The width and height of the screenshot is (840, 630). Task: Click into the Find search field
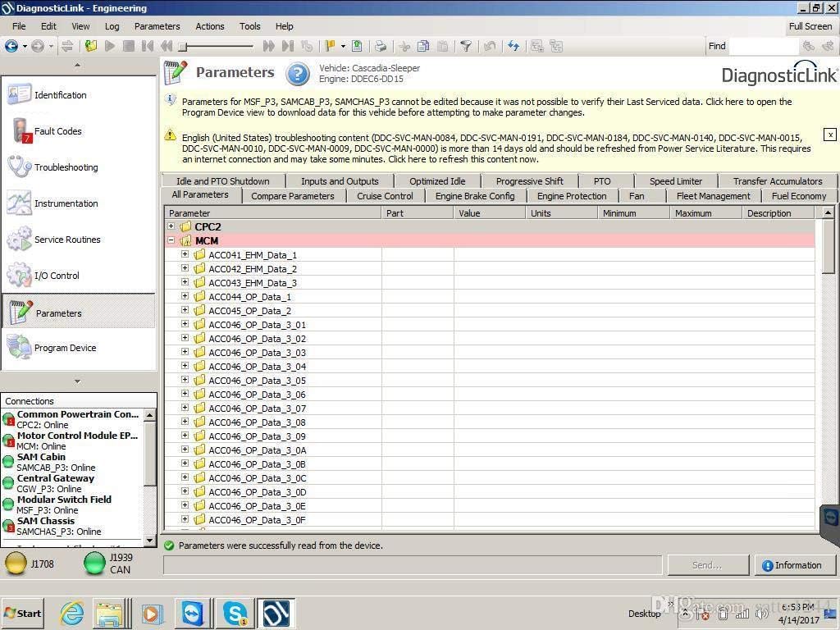click(763, 47)
